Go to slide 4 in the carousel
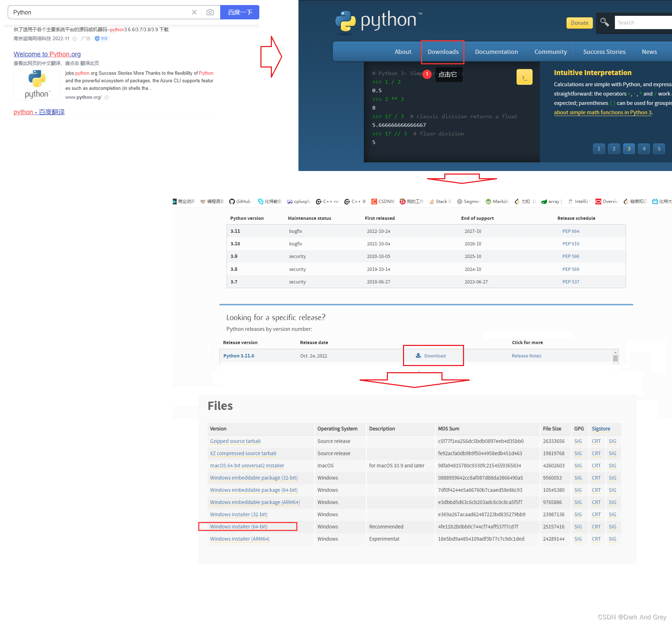Viewport: 672px width, 624px height. pyautogui.click(x=644, y=148)
